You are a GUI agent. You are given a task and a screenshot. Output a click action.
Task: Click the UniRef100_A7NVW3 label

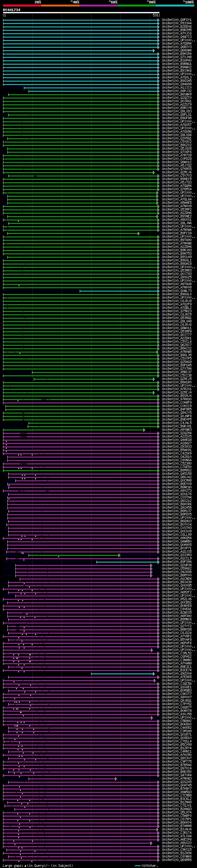pyautogui.click(x=176, y=778)
